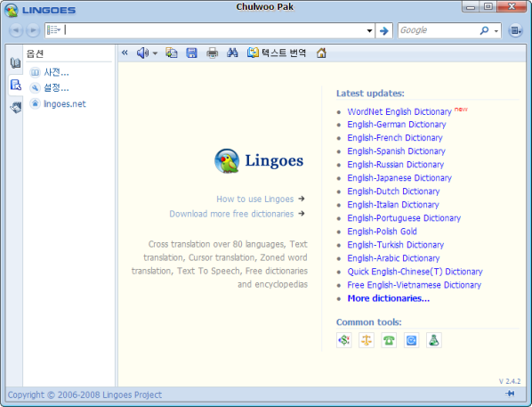Image resolution: width=532 pixels, height=407 pixels.
Task: Expand the search history dropdown arrow
Action: [x=369, y=30]
